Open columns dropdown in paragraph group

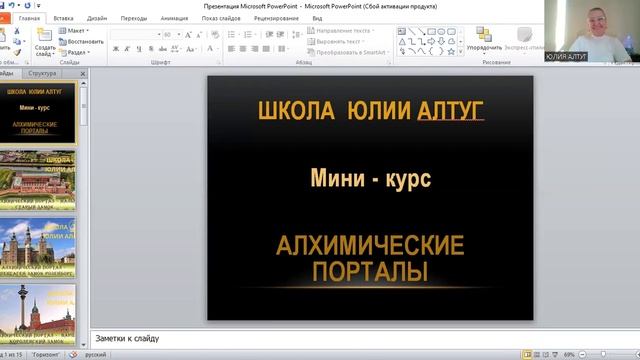click(283, 49)
